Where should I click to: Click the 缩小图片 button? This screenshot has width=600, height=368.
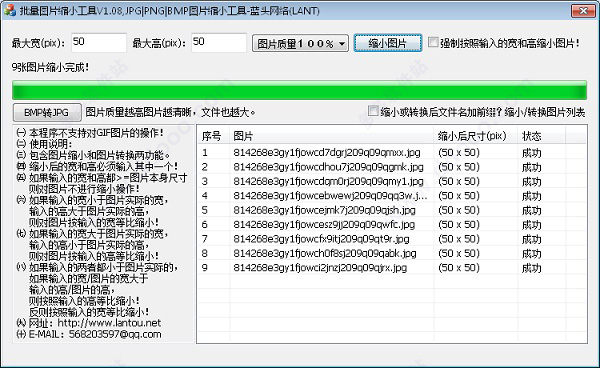(x=388, y=43)
